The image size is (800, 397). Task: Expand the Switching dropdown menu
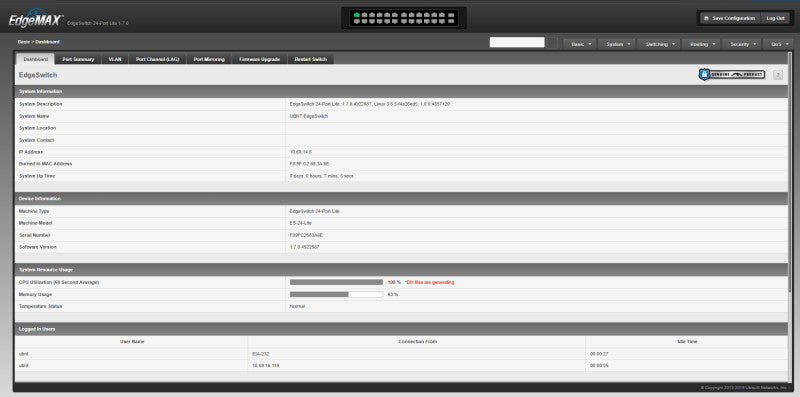pos(659,44)
